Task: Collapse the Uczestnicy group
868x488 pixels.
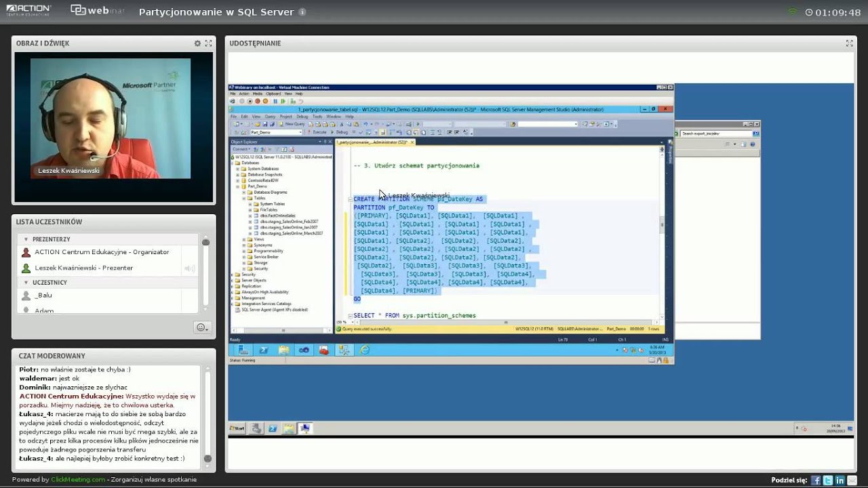Action: coord(26,282)
